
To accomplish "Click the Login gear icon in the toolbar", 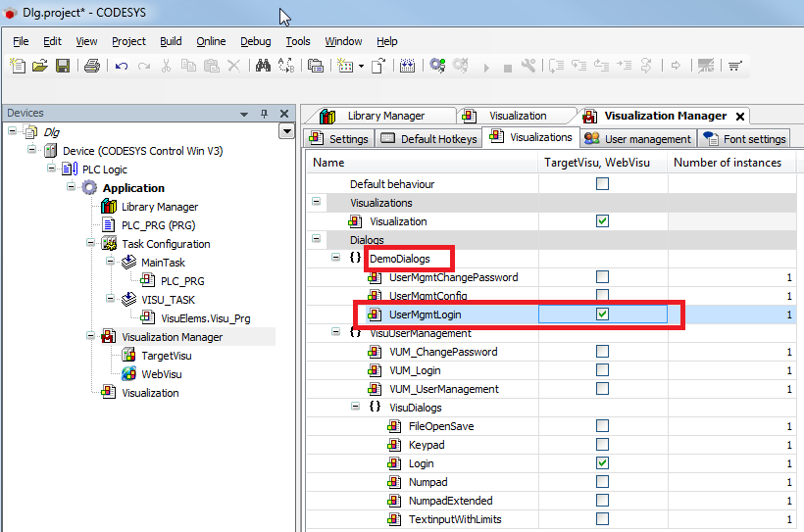I will 437,66.
